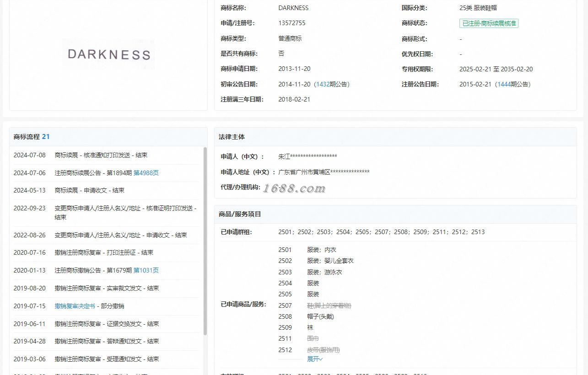Click the exclusive period 2025-02-21 至 2035-02-20
Screen dimensions: 588x375
[496, 70]
